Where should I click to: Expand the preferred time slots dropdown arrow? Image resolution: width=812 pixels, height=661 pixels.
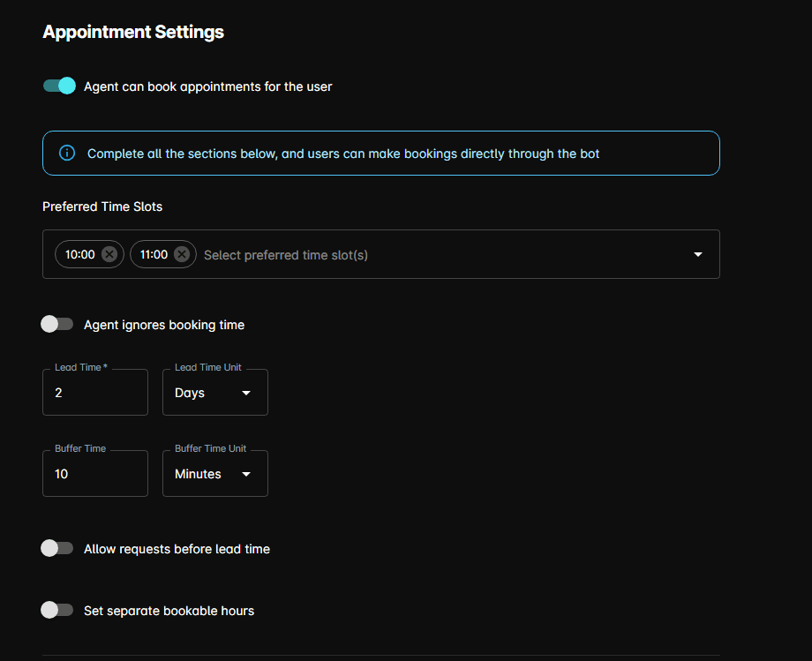coord(698,254)
